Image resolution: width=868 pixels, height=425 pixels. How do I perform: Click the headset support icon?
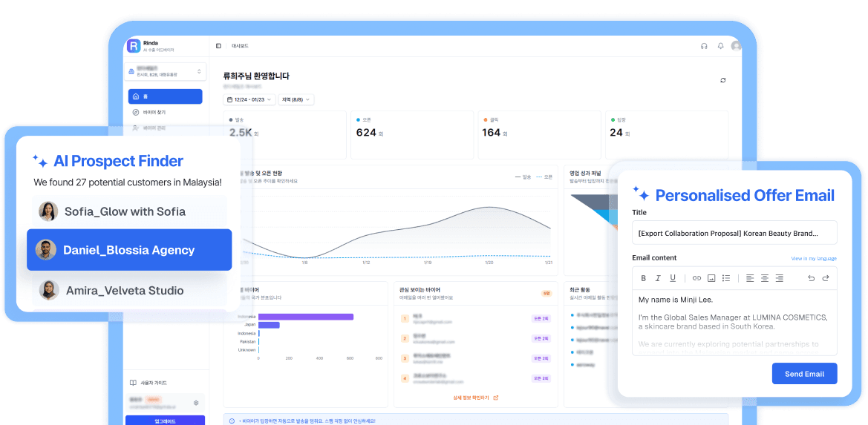point(704,46)
